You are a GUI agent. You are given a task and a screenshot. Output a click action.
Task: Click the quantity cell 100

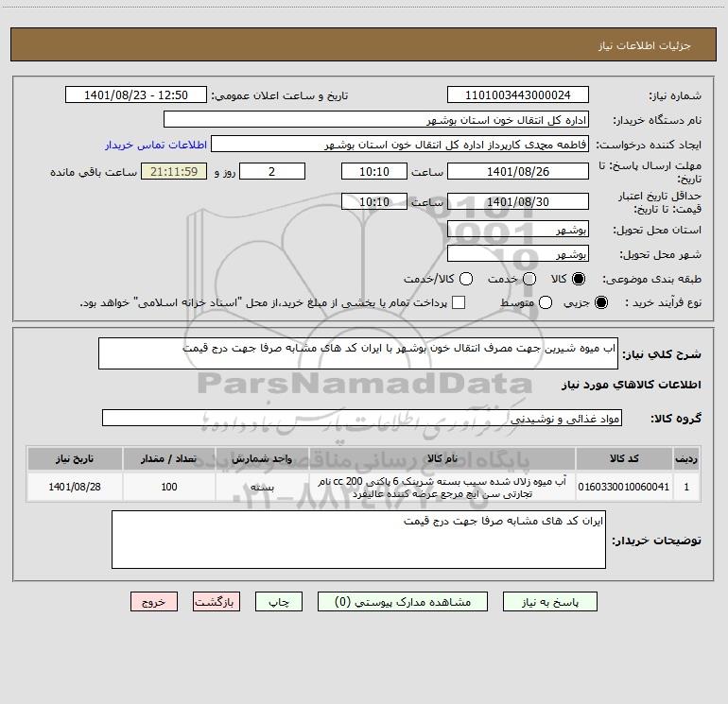[x=169, y=487]
